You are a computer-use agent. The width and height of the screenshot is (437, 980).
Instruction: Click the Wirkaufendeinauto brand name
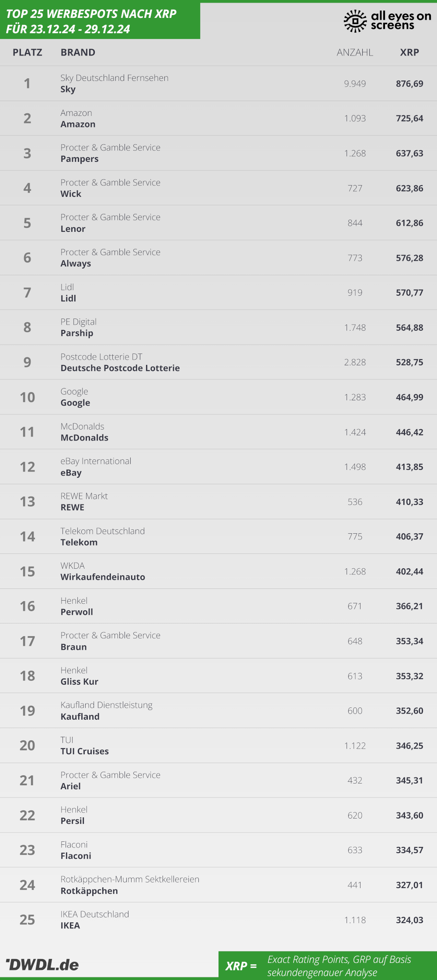103,577
